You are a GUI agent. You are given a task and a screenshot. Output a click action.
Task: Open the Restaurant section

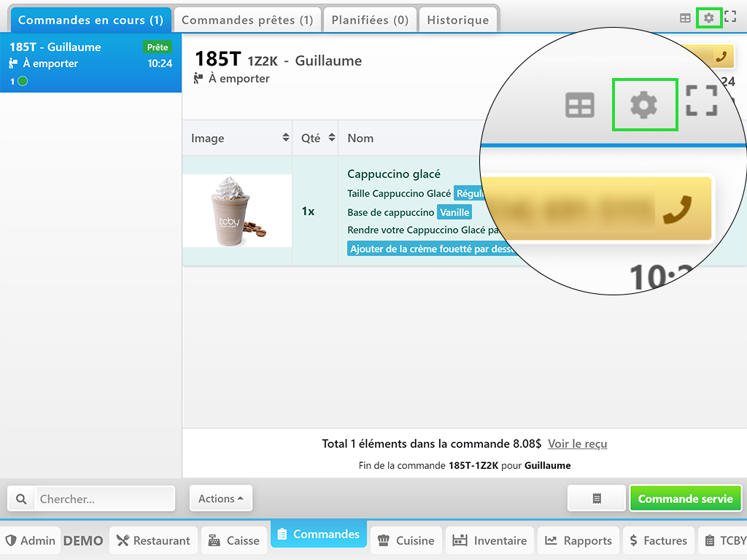point(153,540)
